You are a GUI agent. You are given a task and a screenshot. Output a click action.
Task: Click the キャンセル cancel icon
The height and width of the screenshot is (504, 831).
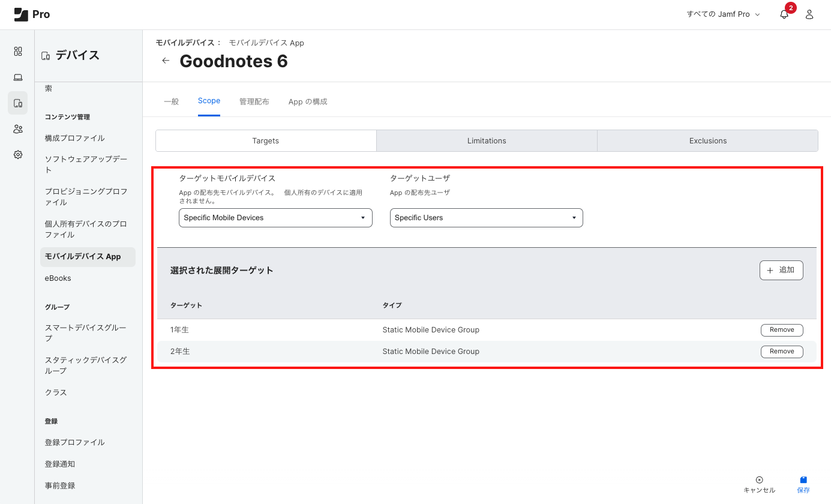(759, 480)
